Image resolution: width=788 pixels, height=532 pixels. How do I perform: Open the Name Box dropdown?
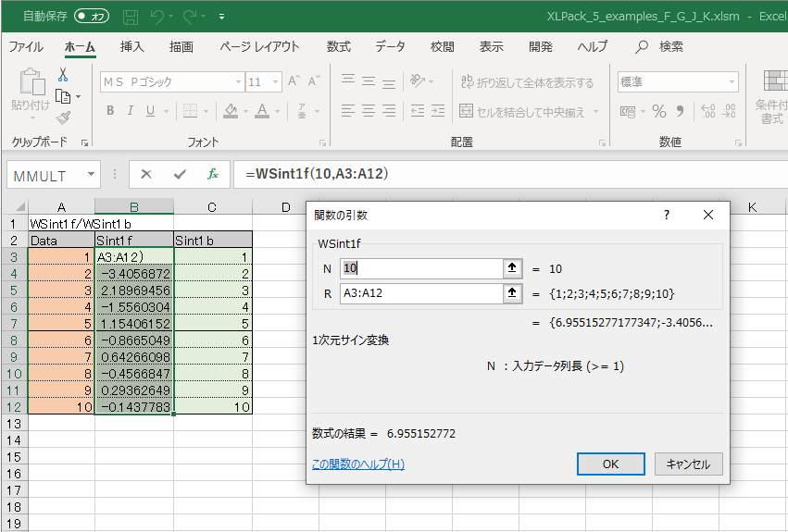pos(91,174)
